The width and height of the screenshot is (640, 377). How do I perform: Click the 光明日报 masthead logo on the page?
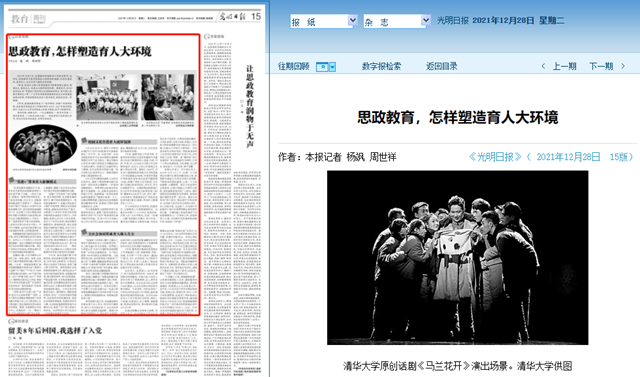click(233, 17)
